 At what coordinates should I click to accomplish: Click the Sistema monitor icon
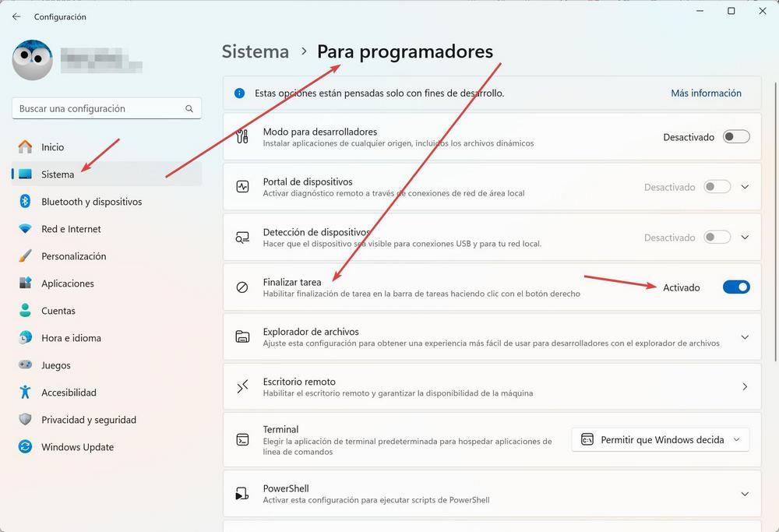click(x=25, y=174)
